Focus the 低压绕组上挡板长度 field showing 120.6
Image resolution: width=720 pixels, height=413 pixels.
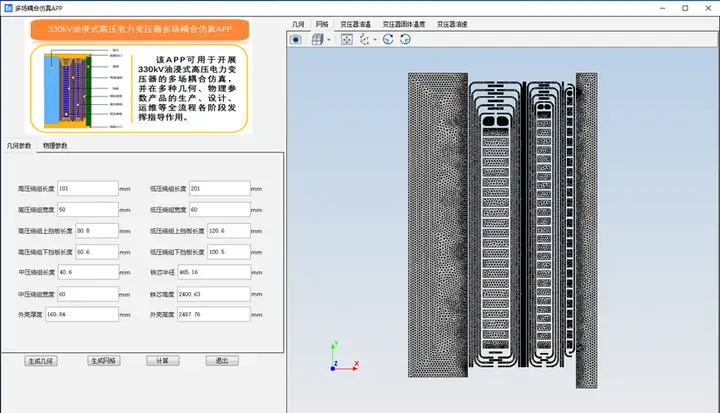[229, 231]
